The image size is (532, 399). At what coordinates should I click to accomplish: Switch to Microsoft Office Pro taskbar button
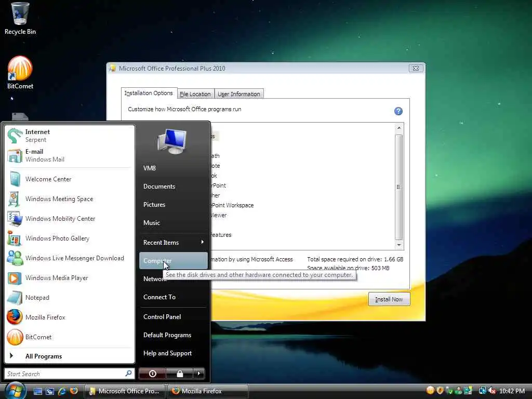point(124,391)
